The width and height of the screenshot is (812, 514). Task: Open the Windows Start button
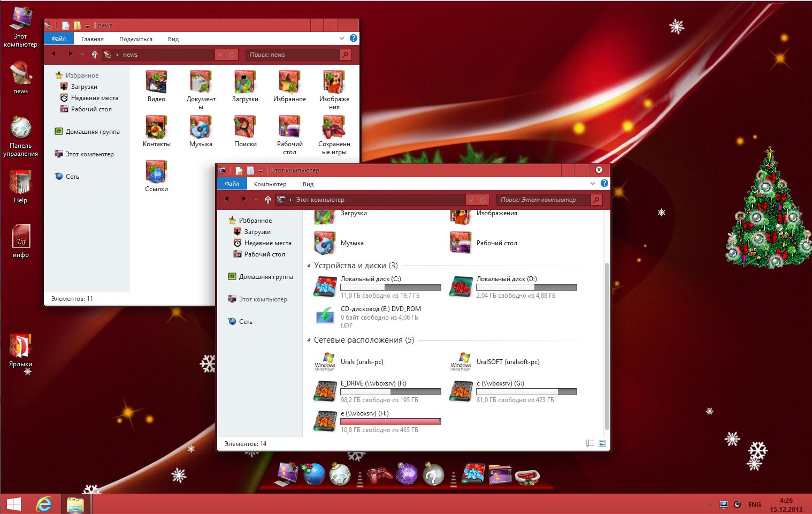click(14, 504)
